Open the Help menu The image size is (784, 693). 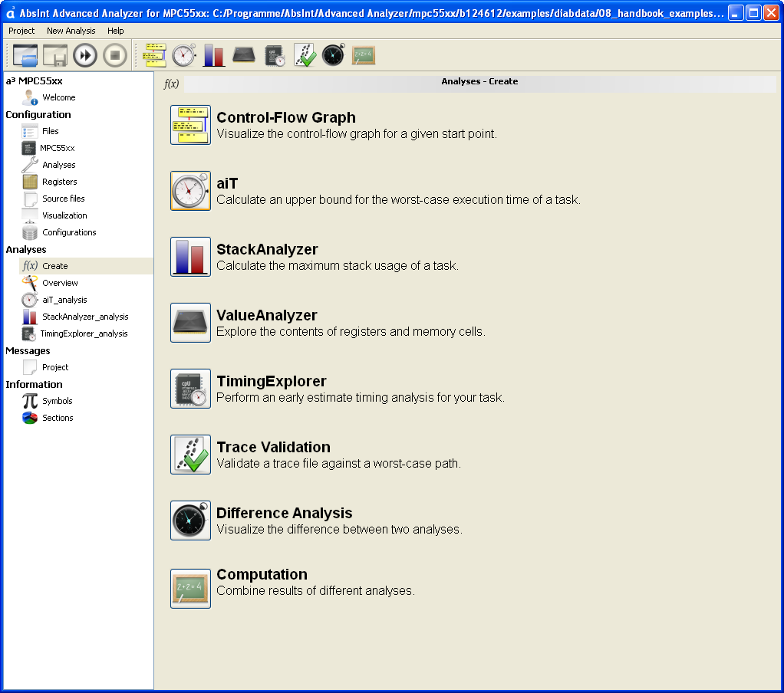click(x=116, y=31)
